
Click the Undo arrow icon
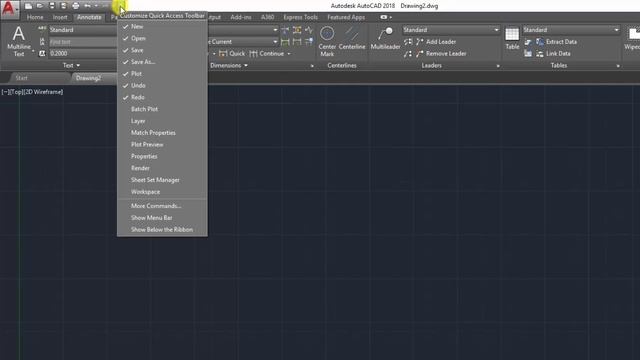click(87, 6)
